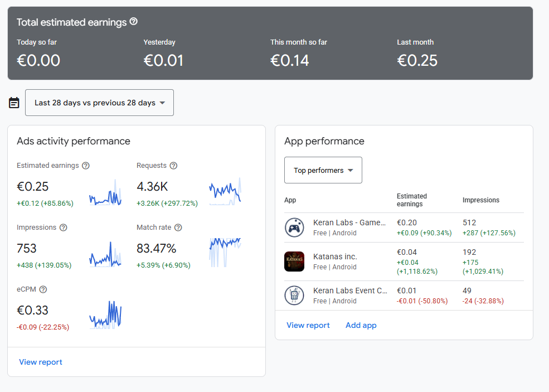Image resolution: width=549 pixels, height=392 pixels.
Task: Open View report link in App performance
Action: pyautogui.click(x=308, y=325)
